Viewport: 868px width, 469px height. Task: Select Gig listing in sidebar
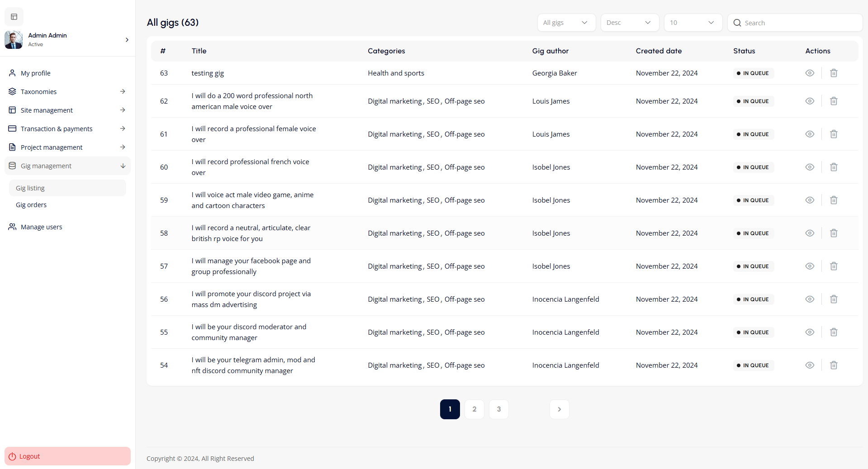[30, 188]
